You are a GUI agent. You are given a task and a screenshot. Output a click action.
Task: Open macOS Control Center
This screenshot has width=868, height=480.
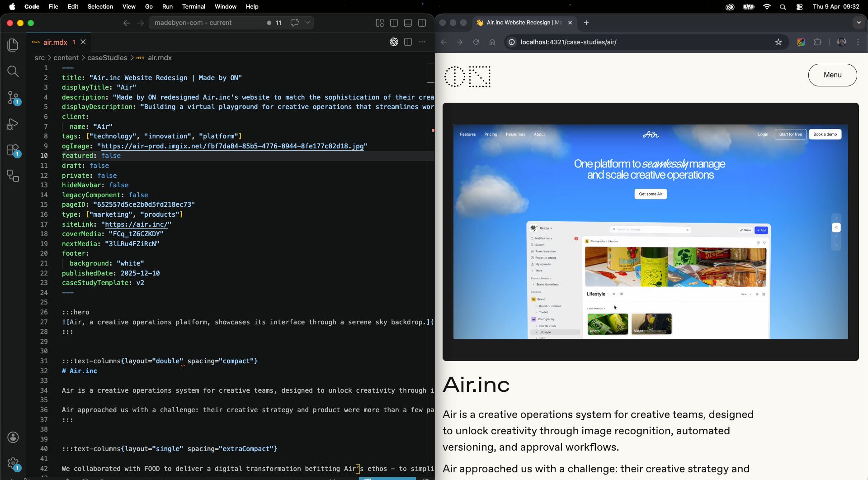pyautogui.click(x=799, y=7)
